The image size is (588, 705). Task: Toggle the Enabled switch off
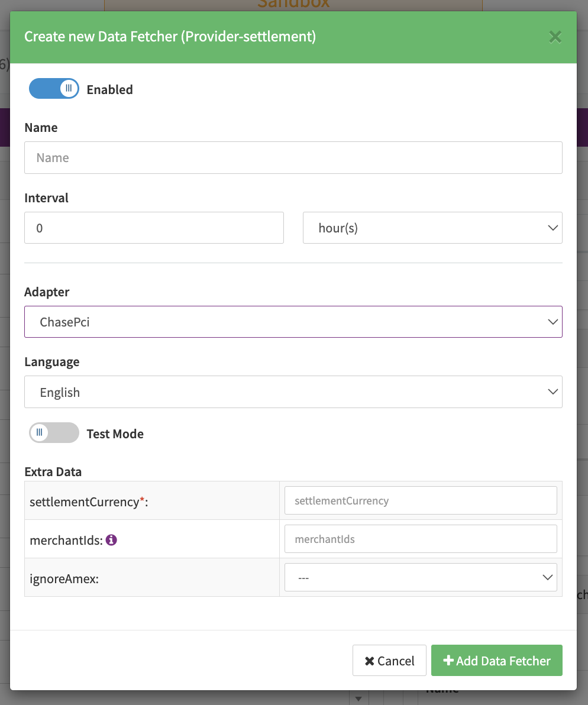coord(54,89)
